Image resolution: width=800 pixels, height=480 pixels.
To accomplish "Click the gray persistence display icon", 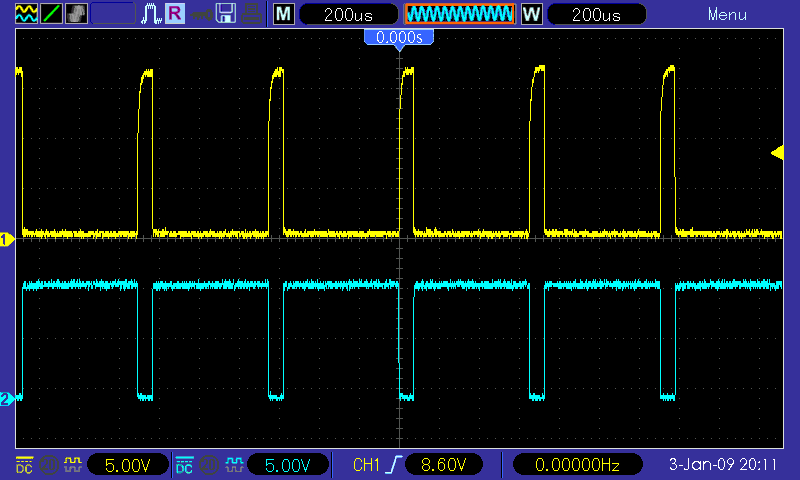I will (76, 14).
